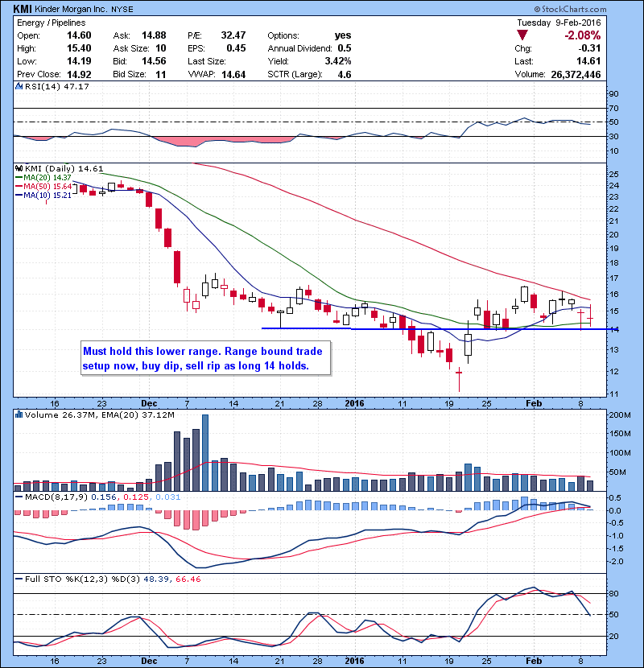Click the MA(20) 14.37 legend text
Viewport: 644px width, 668px height.
[x=47, y=178]
